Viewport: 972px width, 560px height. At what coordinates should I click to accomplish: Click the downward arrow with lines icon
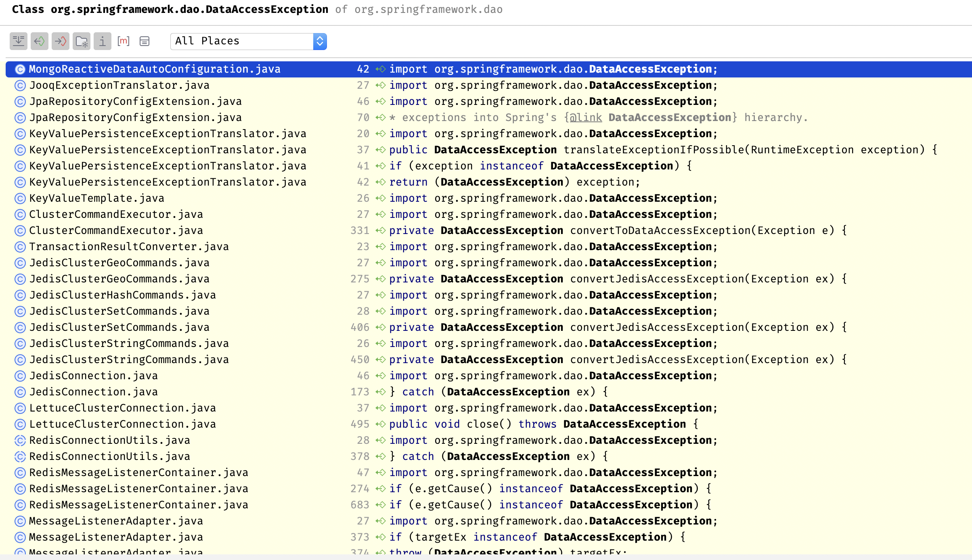19,41
